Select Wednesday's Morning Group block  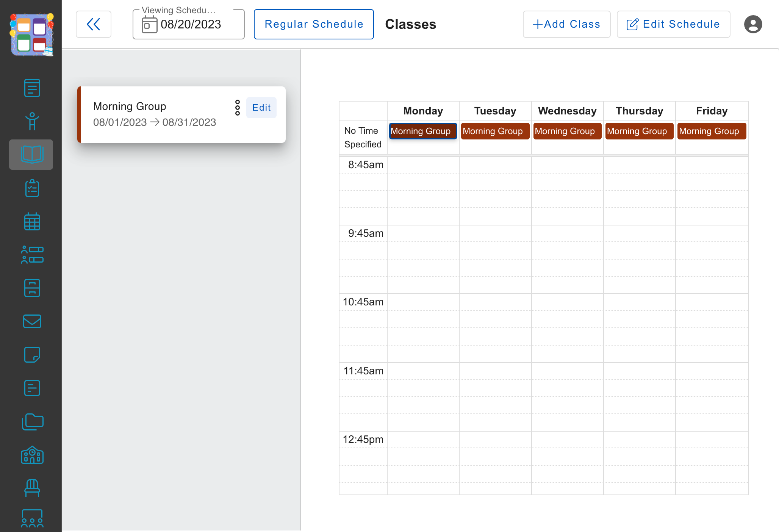click(x=567, y=131)
